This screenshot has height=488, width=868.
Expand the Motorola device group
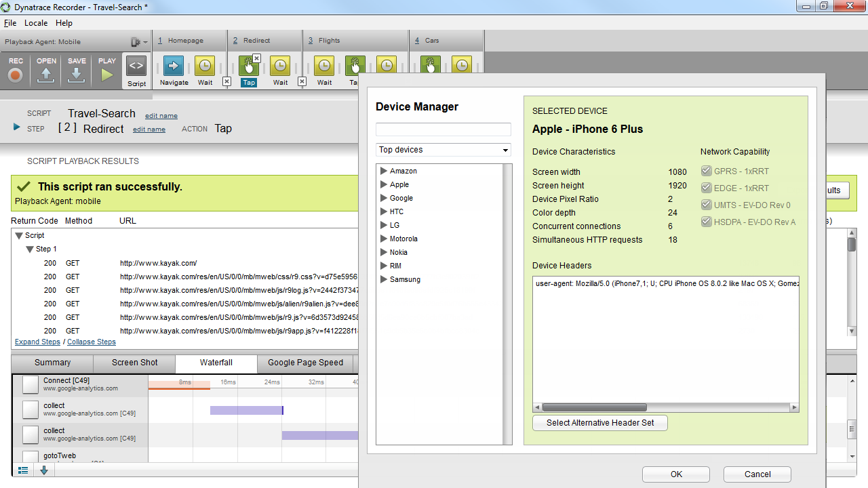384,239
